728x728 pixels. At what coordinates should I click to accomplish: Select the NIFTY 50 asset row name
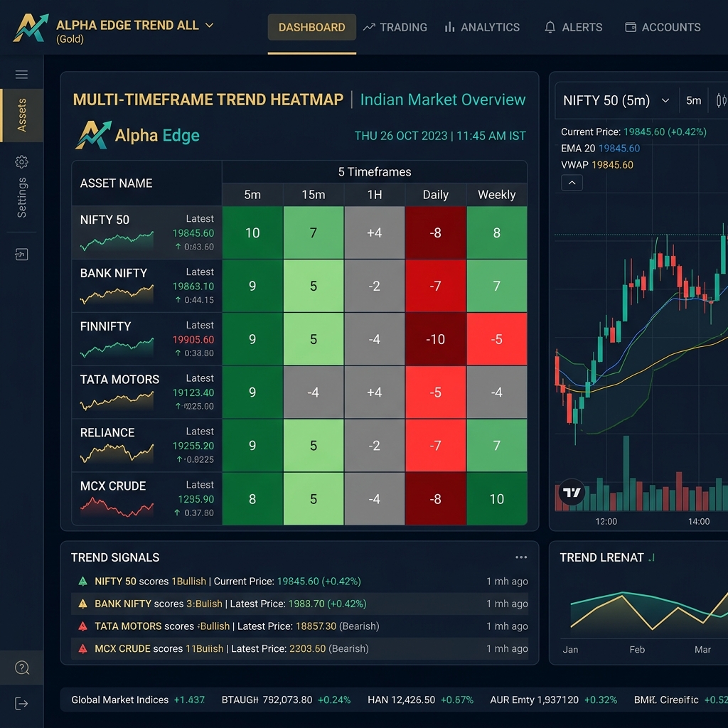105,220
